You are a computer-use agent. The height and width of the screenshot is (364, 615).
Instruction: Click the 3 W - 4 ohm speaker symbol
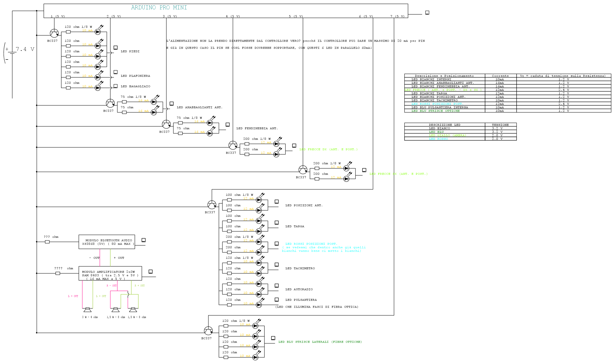[87, 310]
